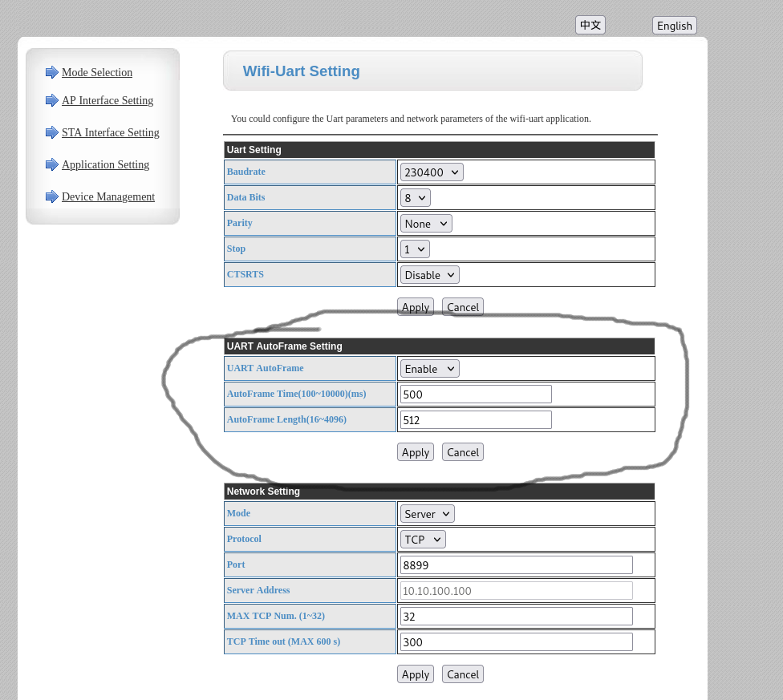Expand the Data Bits dropdown

pyautogui.click(x=415, y=198)
